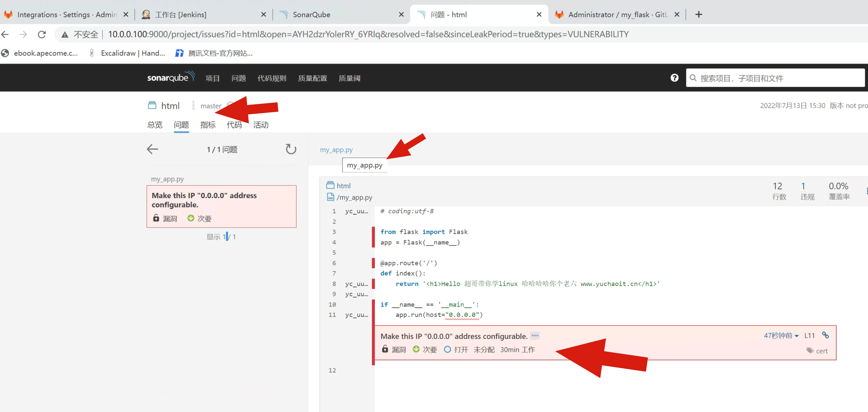The width and height of the screenshot is (868, 412).
Task: Reload the browser page
Action: pos(42,34)
